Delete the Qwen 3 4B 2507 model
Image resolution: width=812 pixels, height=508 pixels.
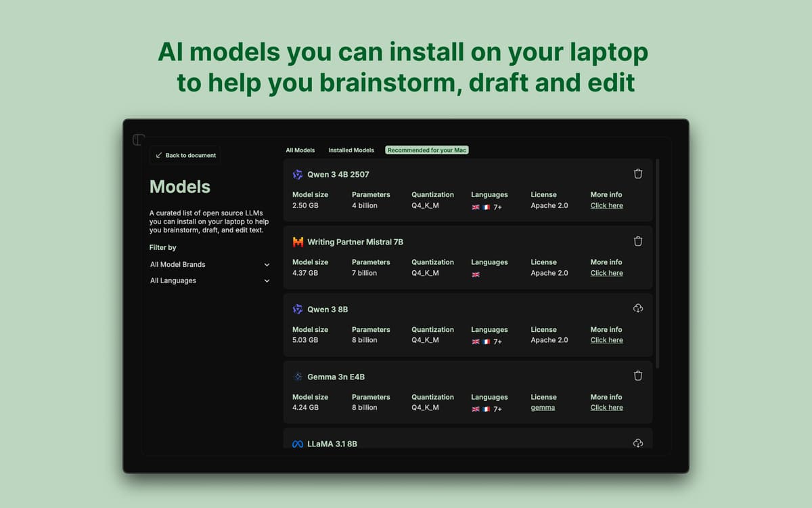point(637,174)
